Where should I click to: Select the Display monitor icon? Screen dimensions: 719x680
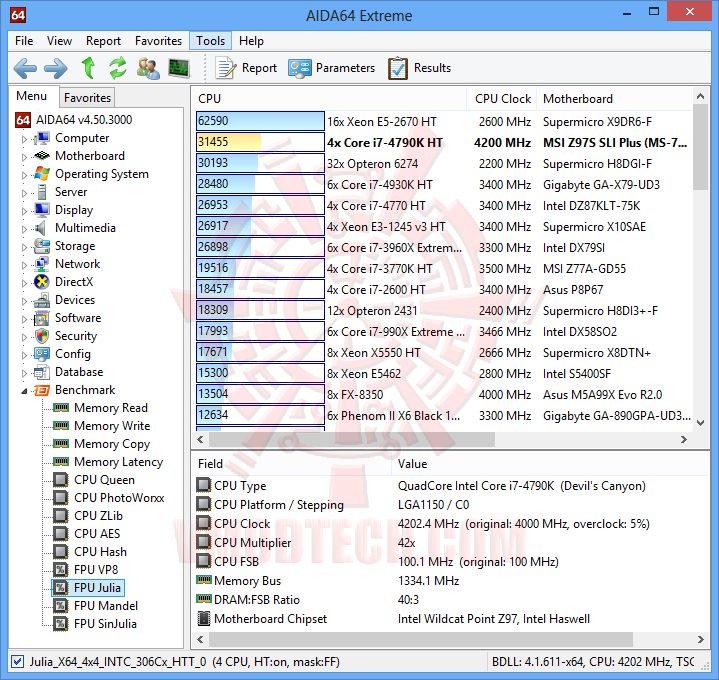coord(42,210)
